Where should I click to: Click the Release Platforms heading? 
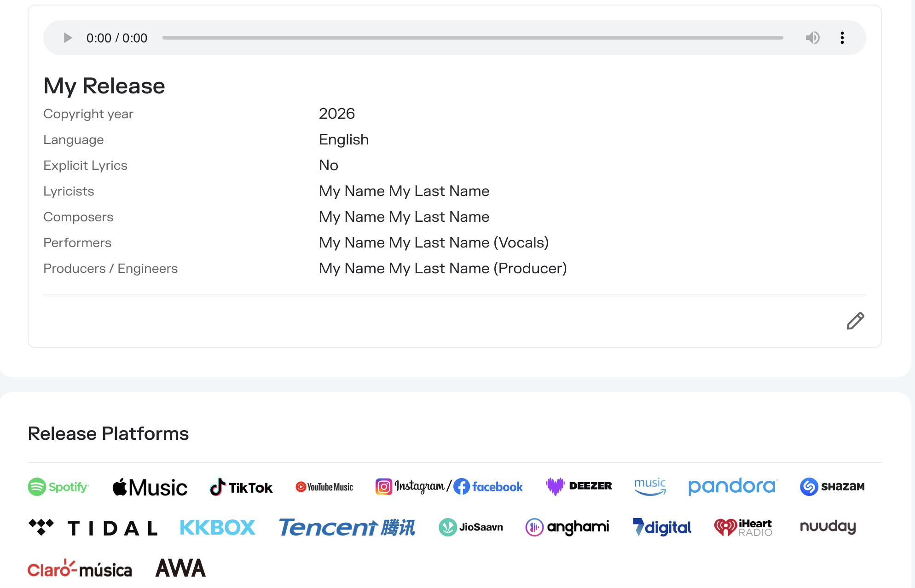point(108,433)
